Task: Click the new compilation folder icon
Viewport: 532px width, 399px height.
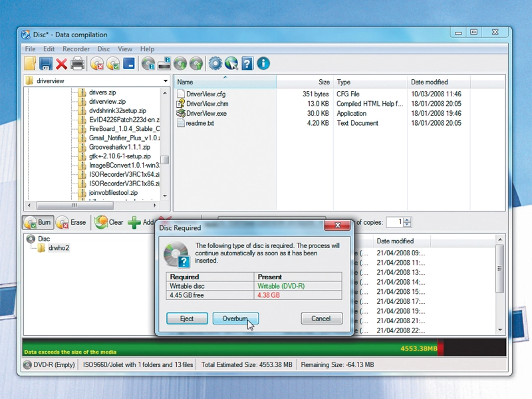Action: tap(30, 63)
